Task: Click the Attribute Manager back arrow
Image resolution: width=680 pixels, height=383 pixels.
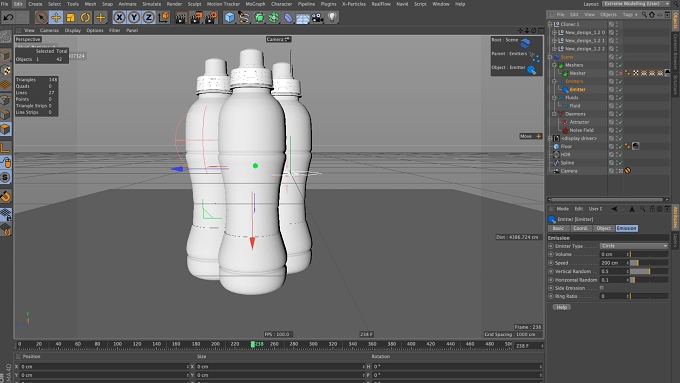Action: pos(614,209)
